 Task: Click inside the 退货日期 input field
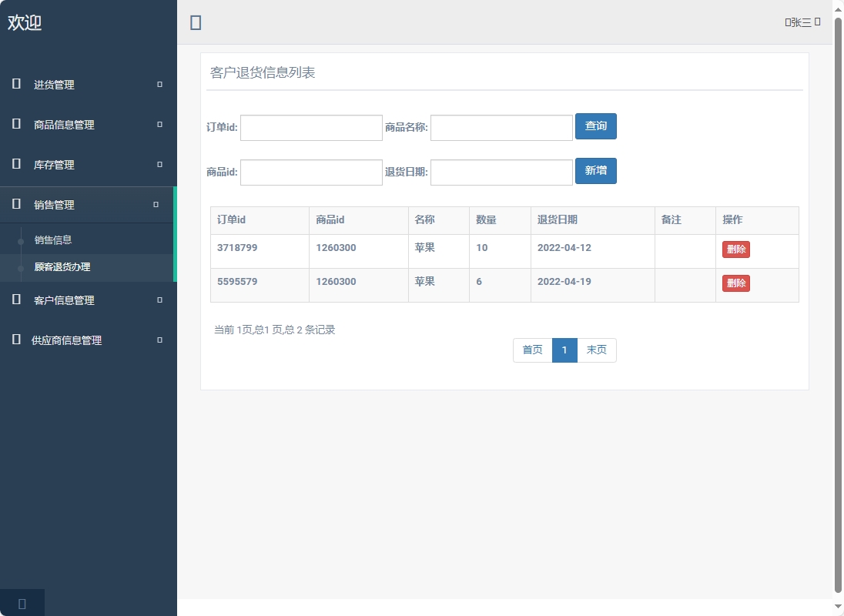coord(501,172)
